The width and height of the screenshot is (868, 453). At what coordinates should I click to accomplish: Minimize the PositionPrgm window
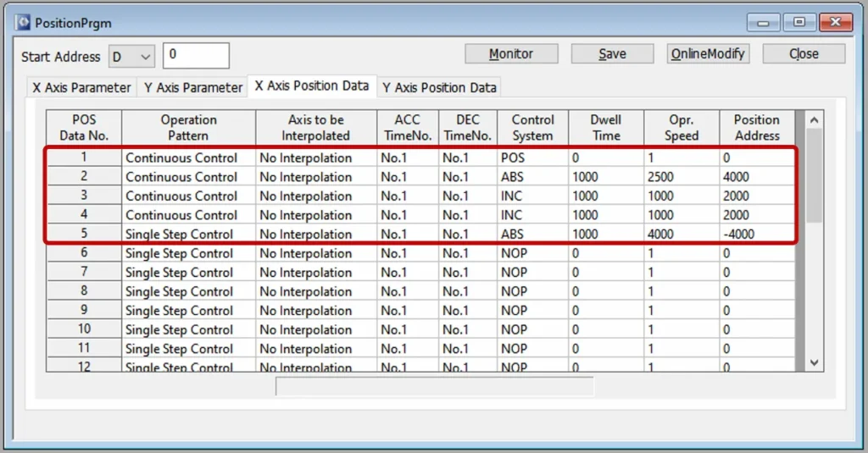[764, 23]
